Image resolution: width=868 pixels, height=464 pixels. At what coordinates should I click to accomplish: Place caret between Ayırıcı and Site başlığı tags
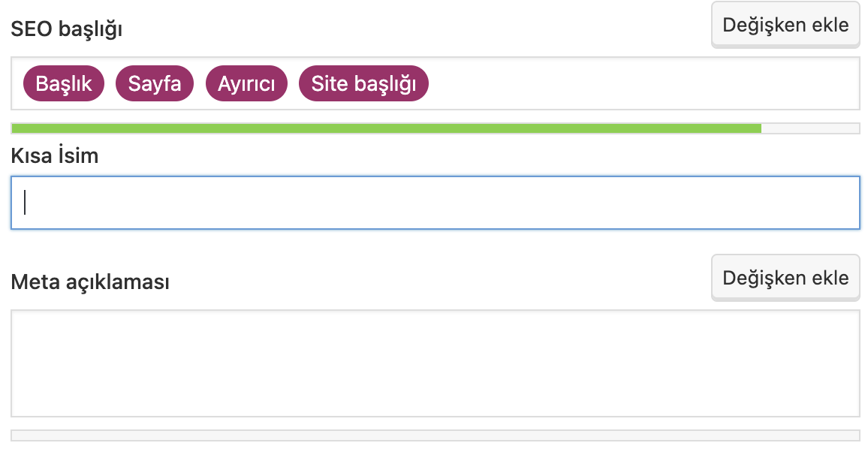(x=293, y=83)
